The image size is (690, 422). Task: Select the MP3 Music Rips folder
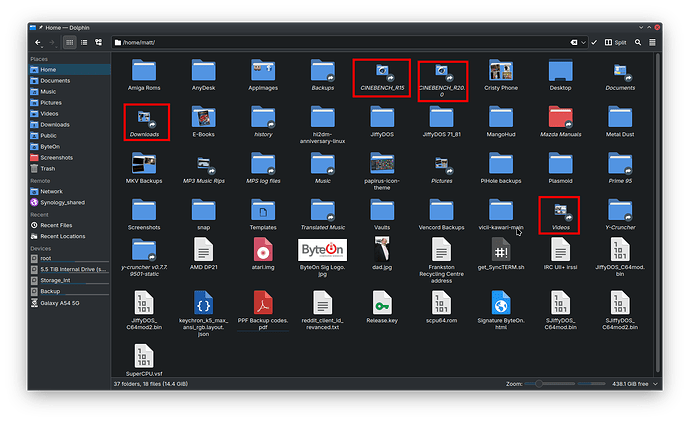[203, 169]
